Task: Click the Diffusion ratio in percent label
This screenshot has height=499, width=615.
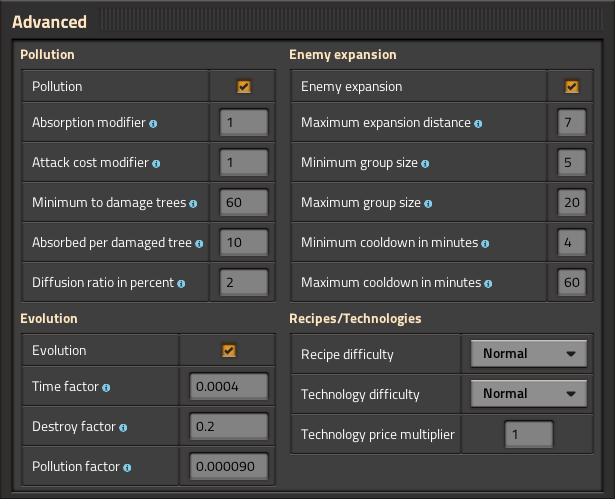Action: (x=103, y=283)
